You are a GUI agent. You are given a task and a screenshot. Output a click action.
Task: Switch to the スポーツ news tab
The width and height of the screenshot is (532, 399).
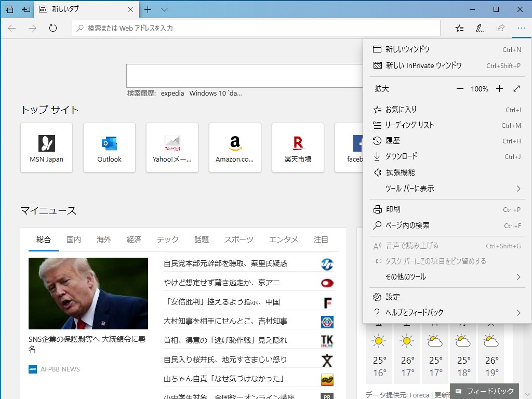point(238,240)
